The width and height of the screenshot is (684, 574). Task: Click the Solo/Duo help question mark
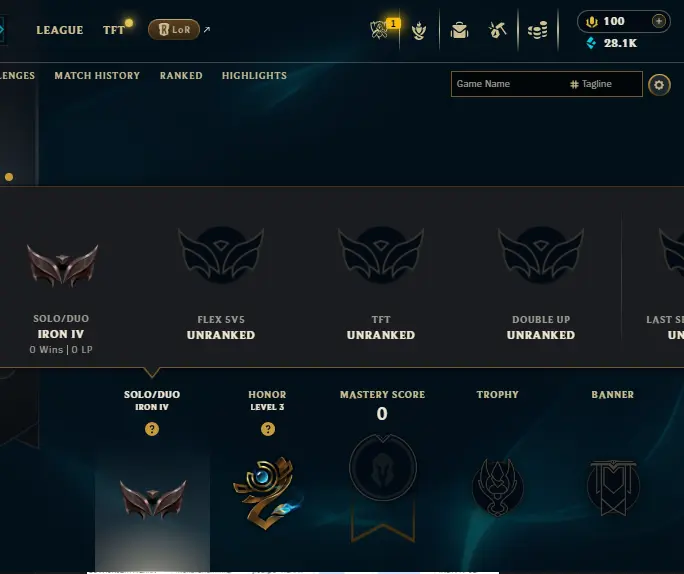152,429
